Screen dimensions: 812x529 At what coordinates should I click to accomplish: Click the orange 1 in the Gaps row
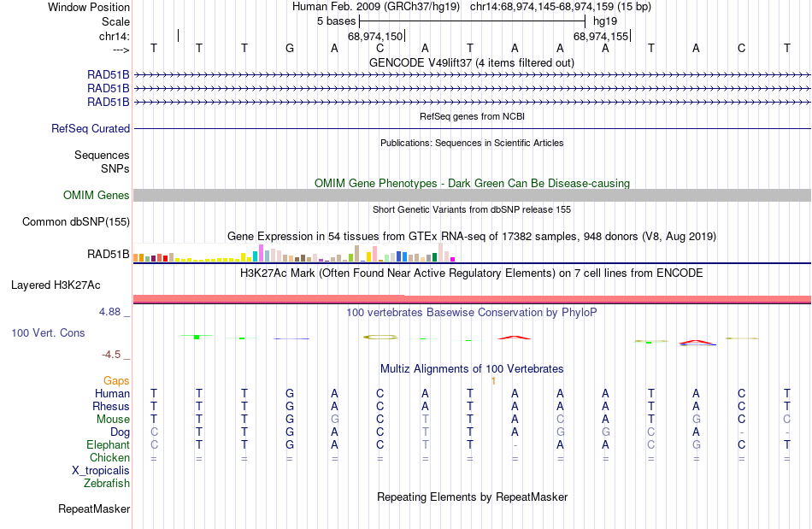(493, 380)
